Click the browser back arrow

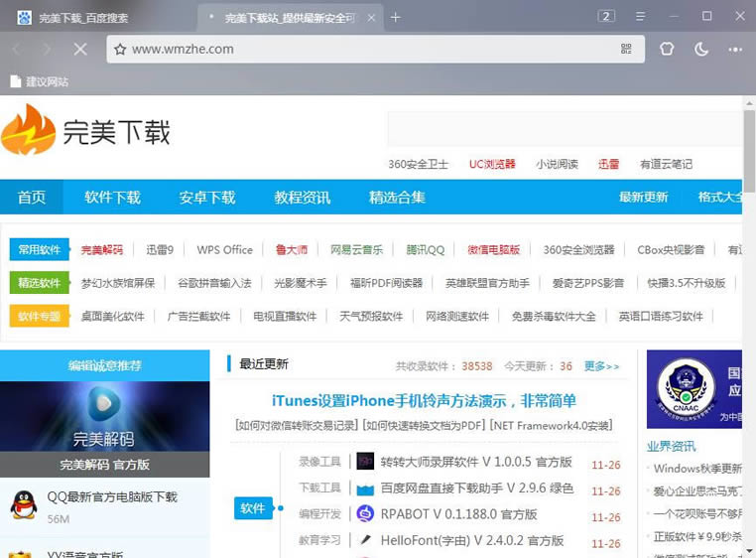point(17,49)
